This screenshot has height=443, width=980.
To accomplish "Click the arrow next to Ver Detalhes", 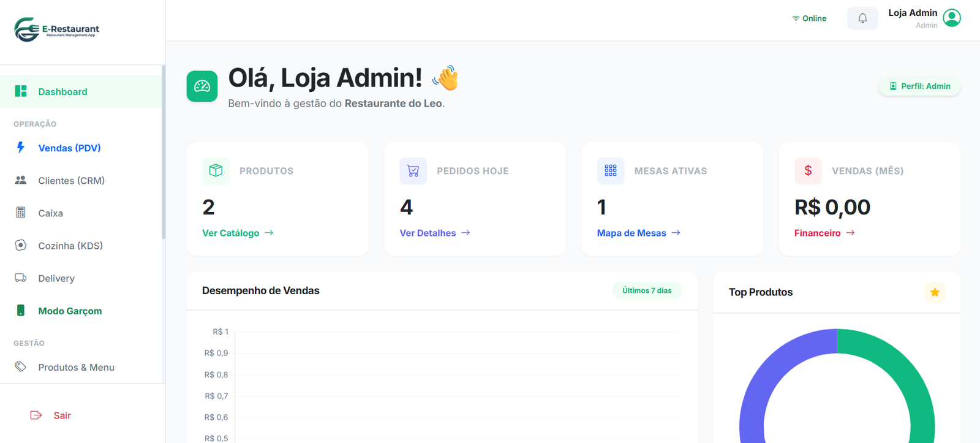I will click(x=466, y=233).
